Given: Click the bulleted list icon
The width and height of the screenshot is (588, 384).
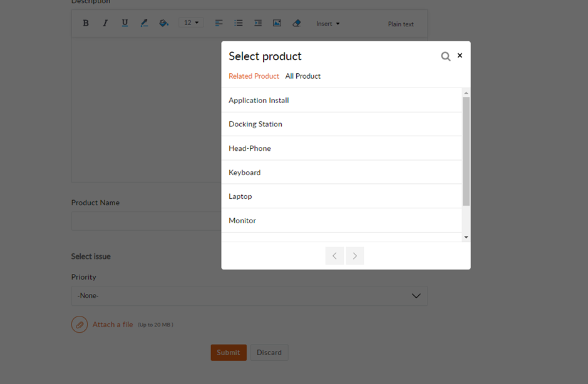Looking at the screenshot, I should (x=239, y=23).
